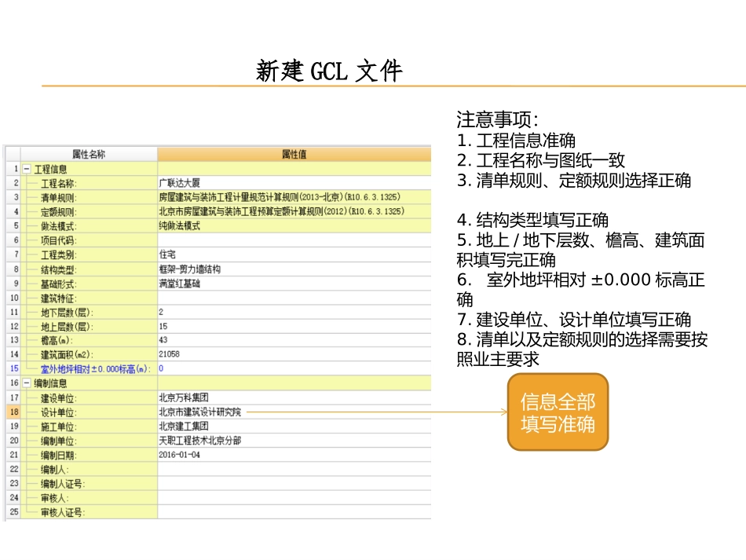Click the empty 审核人证号 value field
Image resolution: width=746 pixels, height=560 pixels.
294,512
